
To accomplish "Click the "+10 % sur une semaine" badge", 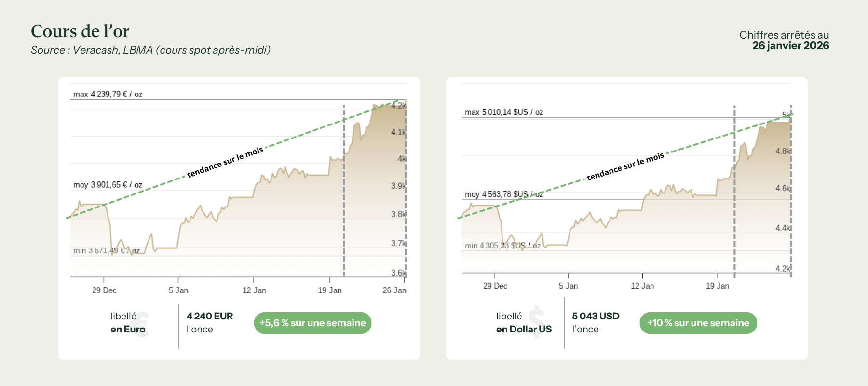I will coord(698,323).
